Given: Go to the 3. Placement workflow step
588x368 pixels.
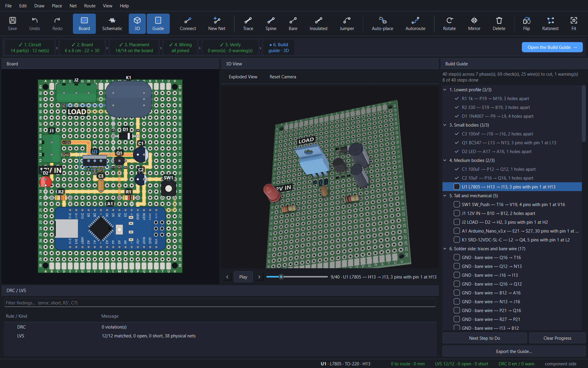Looking at the screenshot, I should click(x=134, y=47).
